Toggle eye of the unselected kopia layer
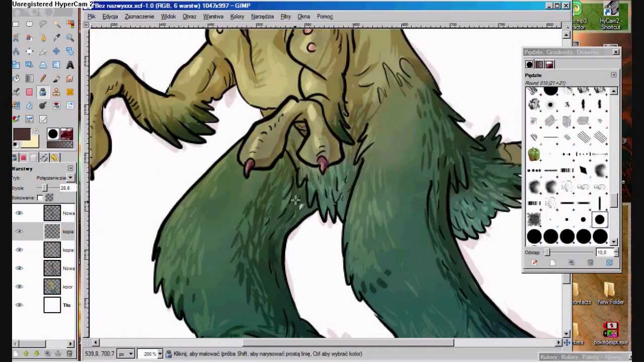The width and height of the screenshot is (644, 362). tap(19, 250)
